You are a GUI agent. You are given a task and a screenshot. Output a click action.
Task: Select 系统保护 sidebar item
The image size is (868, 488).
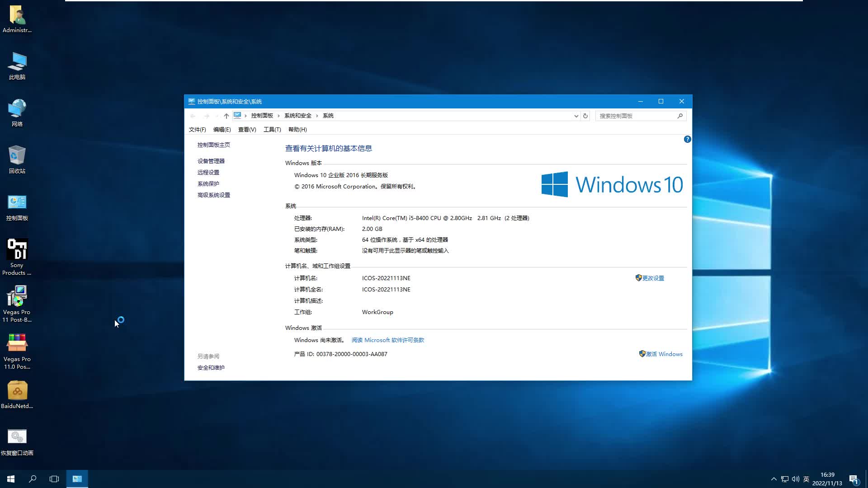pos(208,183)
